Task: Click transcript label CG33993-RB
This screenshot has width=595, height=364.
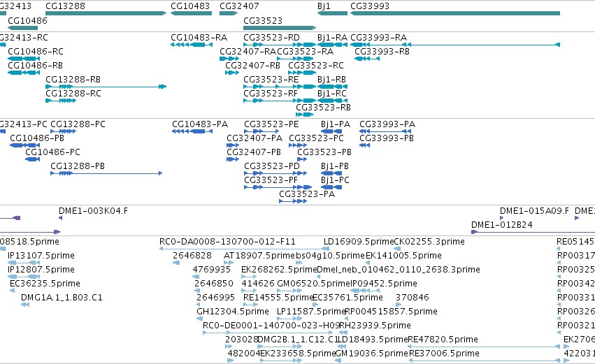Action: tap(382, 52)
